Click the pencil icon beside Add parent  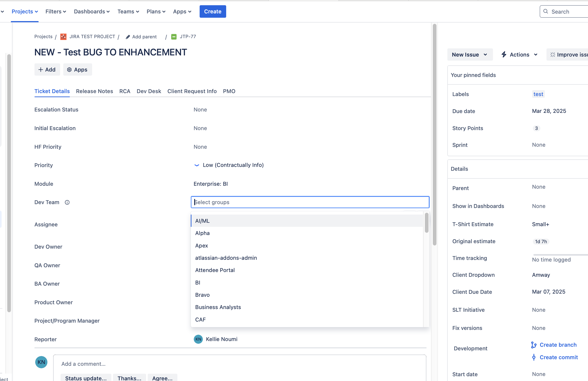(x=128, y=37)
